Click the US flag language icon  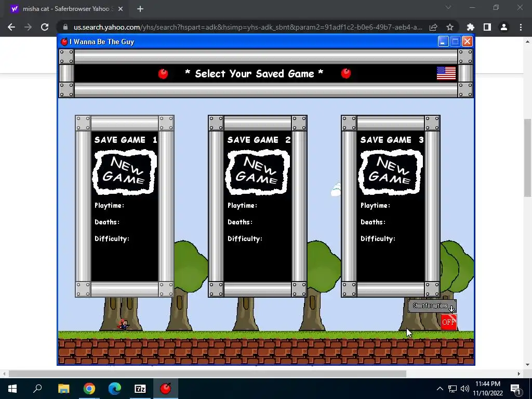446,73
